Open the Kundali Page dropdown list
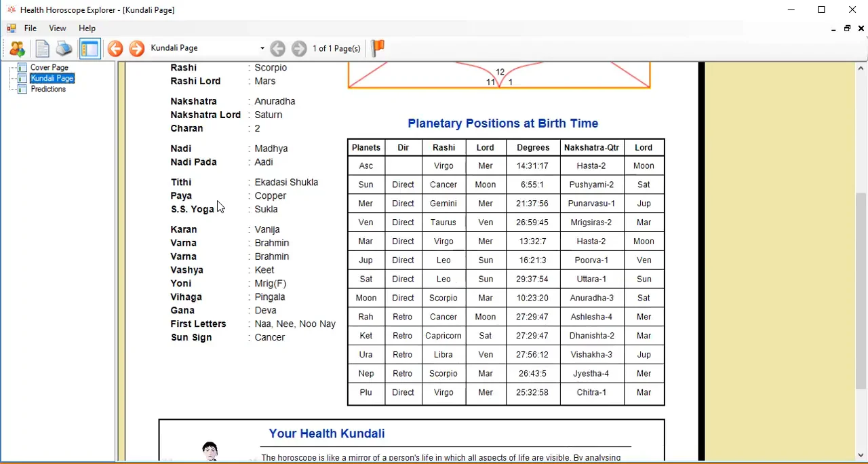 point(262,48)
